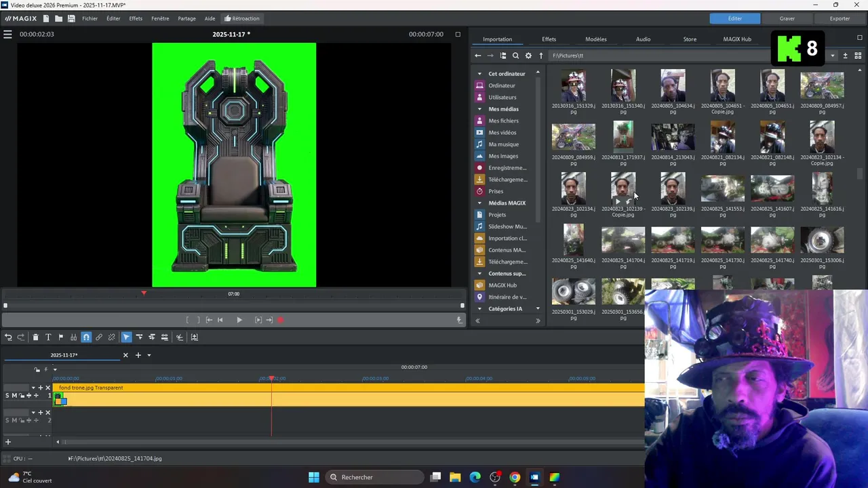Switch media browser to large icons grid view

[858, 56]
